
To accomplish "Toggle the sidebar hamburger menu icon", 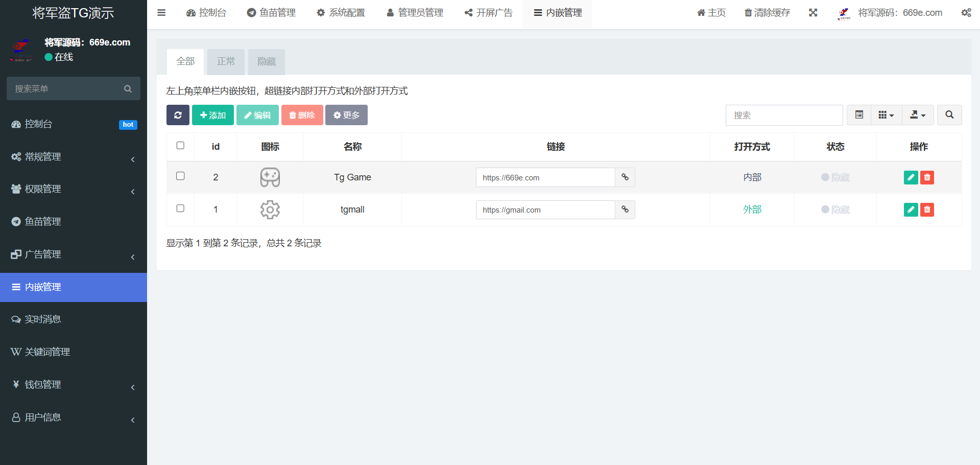I will (161, 13).
